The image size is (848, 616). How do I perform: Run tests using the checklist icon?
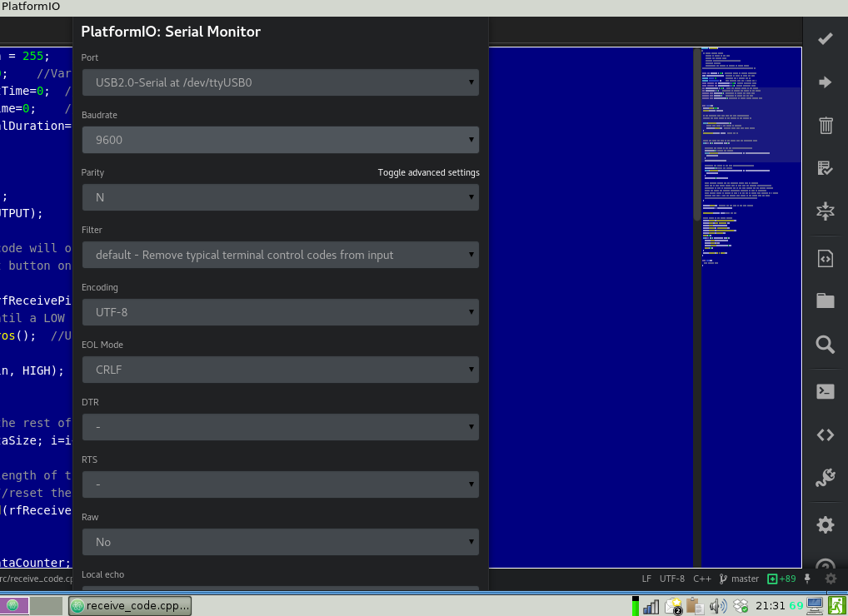(826, 168)
